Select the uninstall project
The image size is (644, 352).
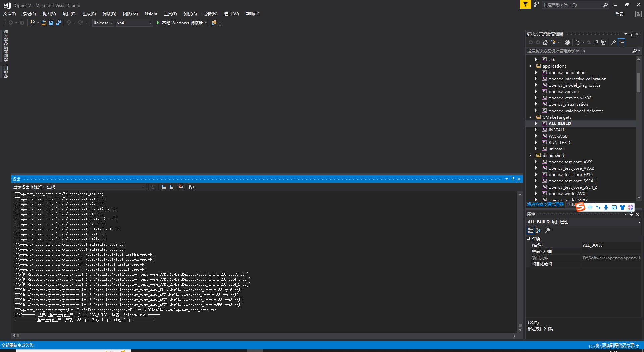click(x=556, y=149)
